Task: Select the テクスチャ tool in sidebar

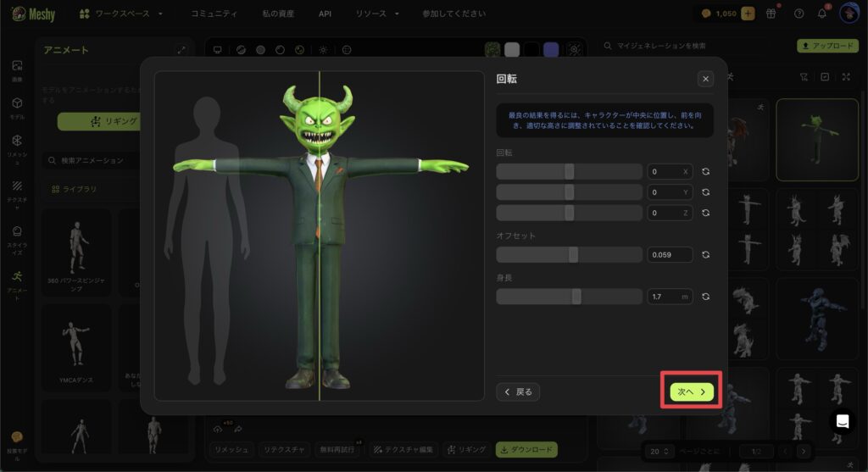Action: pos(17,194)
